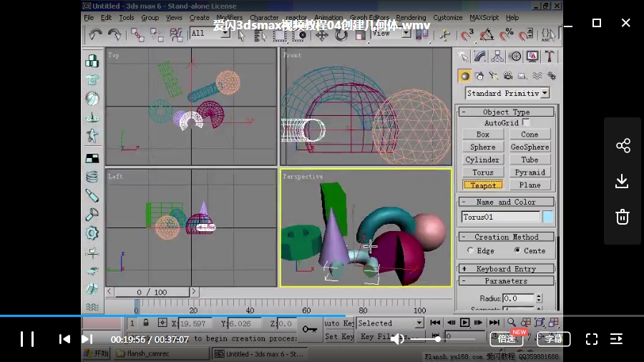This screenshot has height=362, width=644.
Task: Open the Utilities panel hammer tab
Action: pyautogui.click(x=550, y=57)
